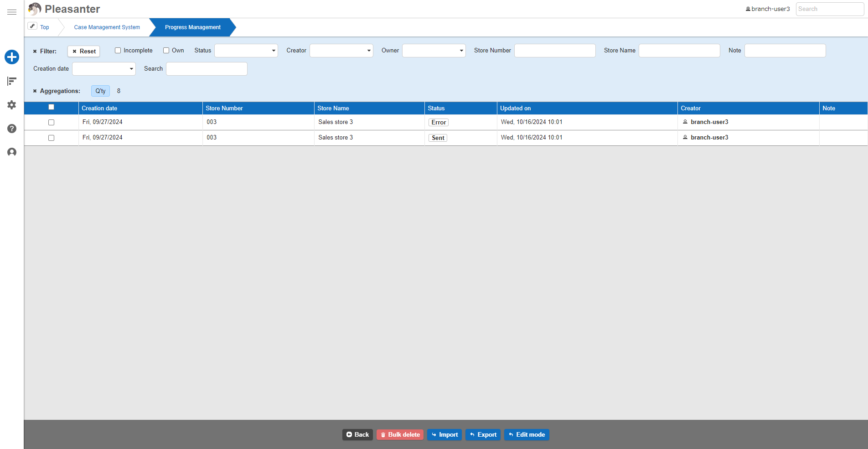Focus the filter Search text field

(x=207, y=69)
